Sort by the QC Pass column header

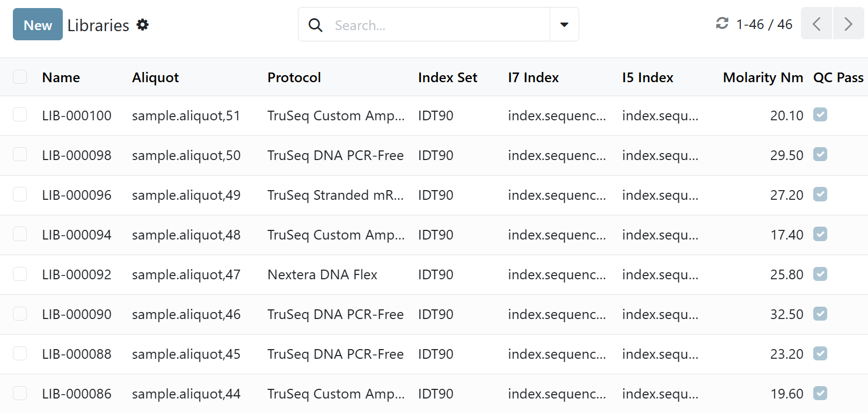pos(838,77)
